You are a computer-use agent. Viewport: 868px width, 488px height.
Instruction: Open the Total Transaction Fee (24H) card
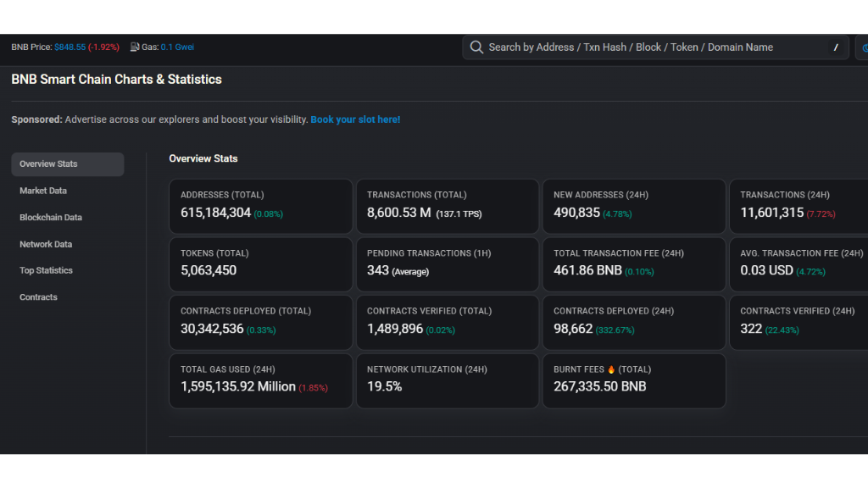(x=634, y=264)
